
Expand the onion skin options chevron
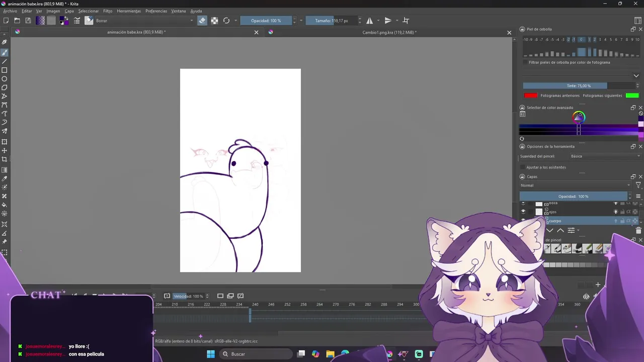click(636, 76)
